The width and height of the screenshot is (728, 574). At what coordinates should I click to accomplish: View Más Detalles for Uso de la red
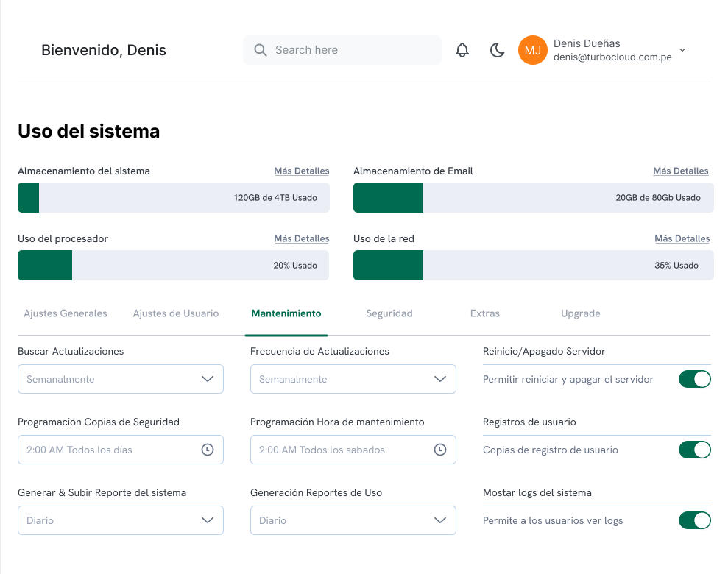[682, 238]
